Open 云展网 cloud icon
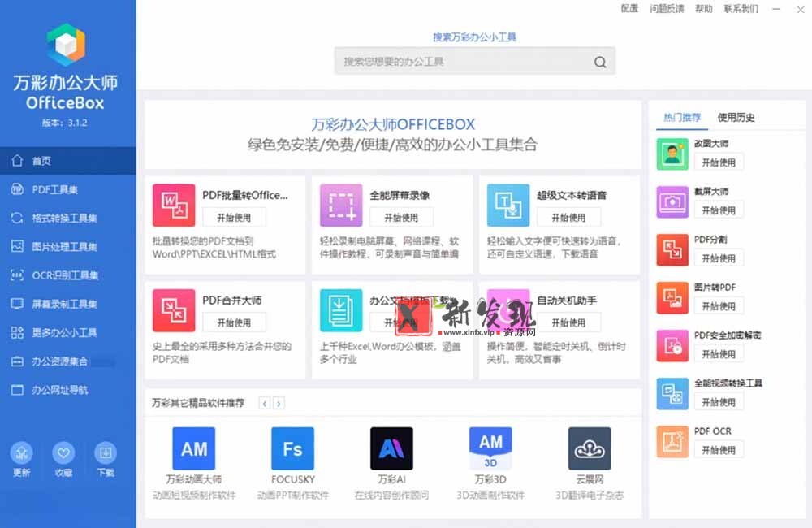The height and width of the screenshot is (528, 812). point(590,448)
